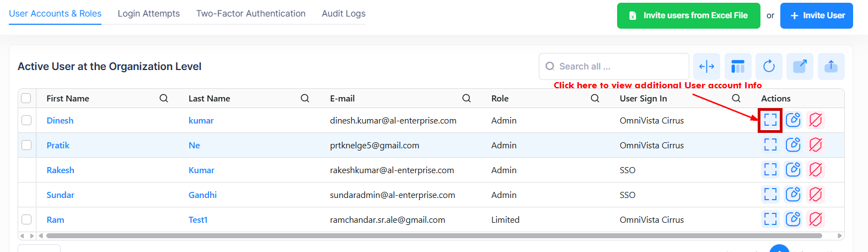Screen dimensions: 868x252
Task: Open the Audit Logs tab
Action: (x=344, y=13)
